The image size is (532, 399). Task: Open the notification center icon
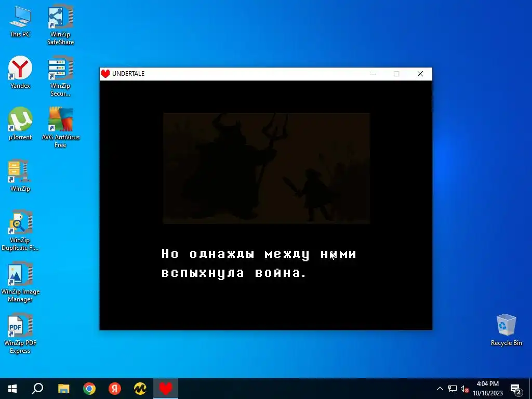(516, 389)
